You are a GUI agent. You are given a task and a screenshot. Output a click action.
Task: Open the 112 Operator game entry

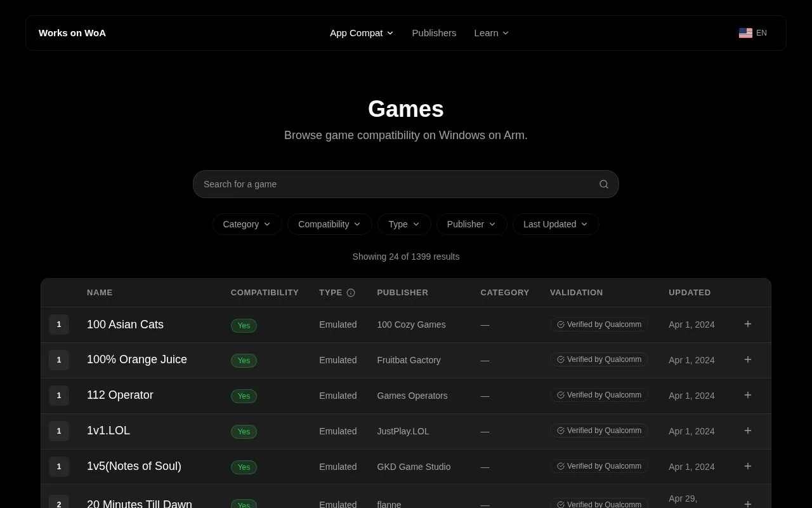pos(120,395)
